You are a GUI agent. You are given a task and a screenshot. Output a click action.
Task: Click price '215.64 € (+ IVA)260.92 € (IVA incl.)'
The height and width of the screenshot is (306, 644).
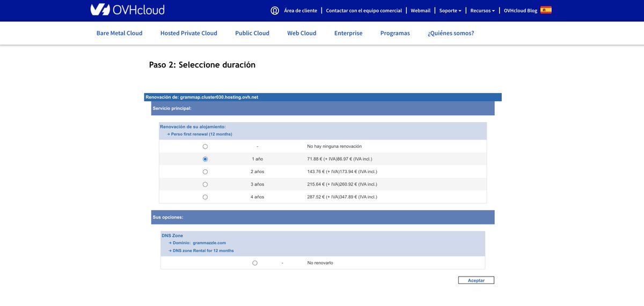pos(342,184)
